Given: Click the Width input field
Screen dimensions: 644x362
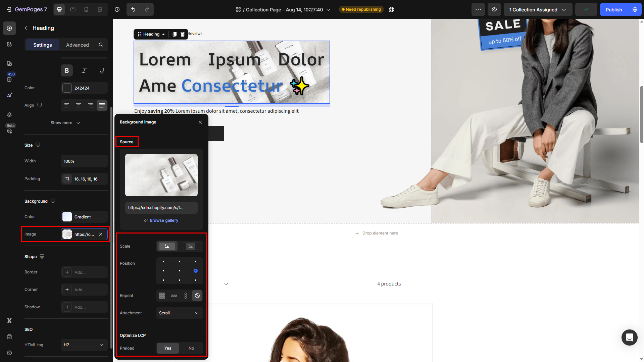Looking at the screenshot, I should tap(84, 161).
